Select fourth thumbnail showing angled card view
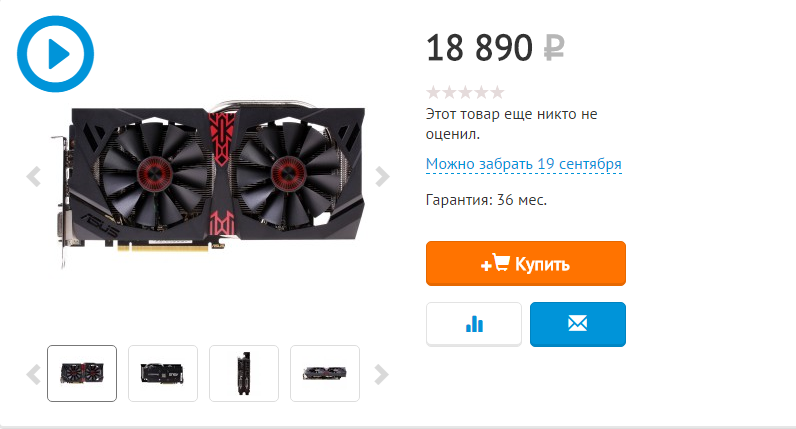The image size is (796, 429). (325, 373)
